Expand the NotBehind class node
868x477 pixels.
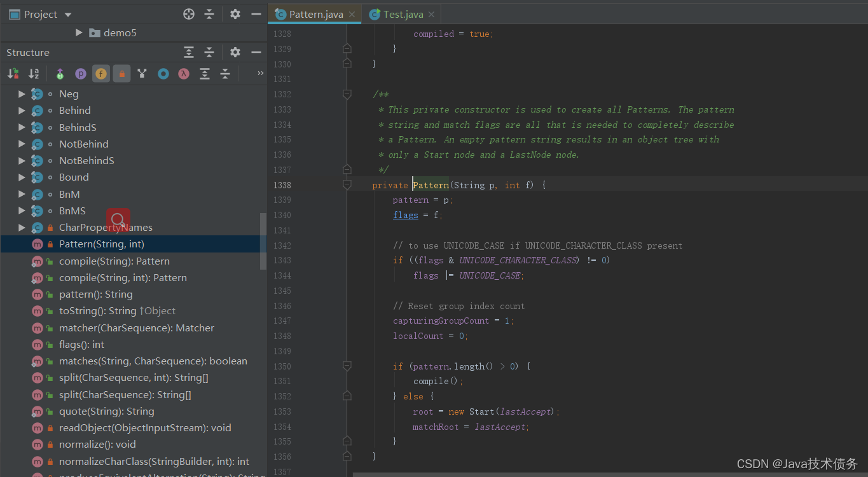22,144
